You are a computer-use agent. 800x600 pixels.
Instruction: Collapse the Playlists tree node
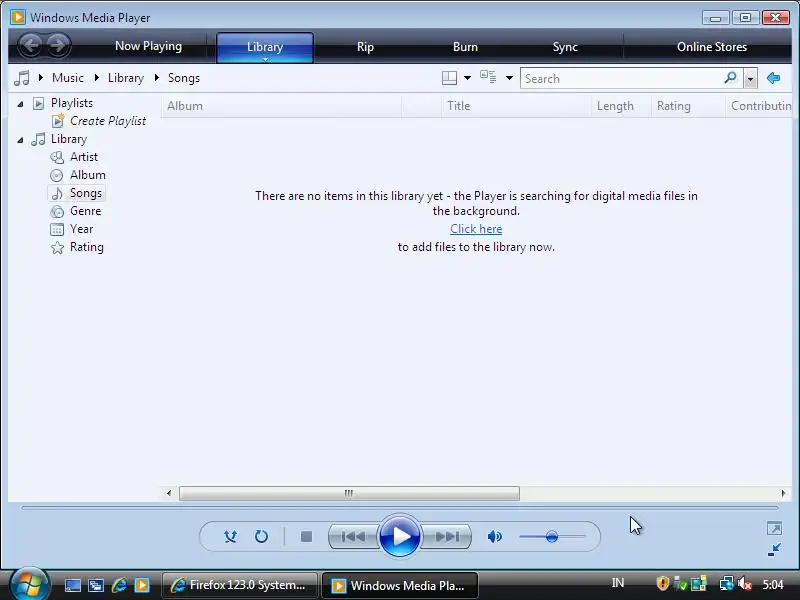coord(20,104)
